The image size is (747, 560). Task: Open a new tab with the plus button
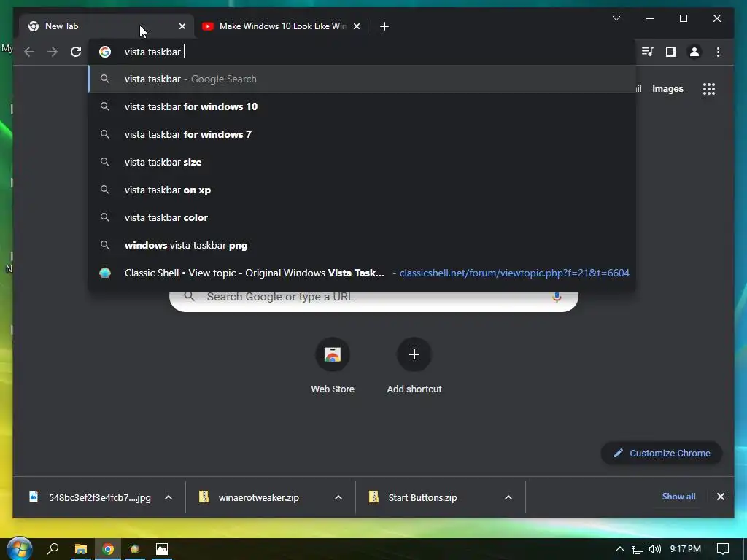pyautogui.click(x=384, y=26)
